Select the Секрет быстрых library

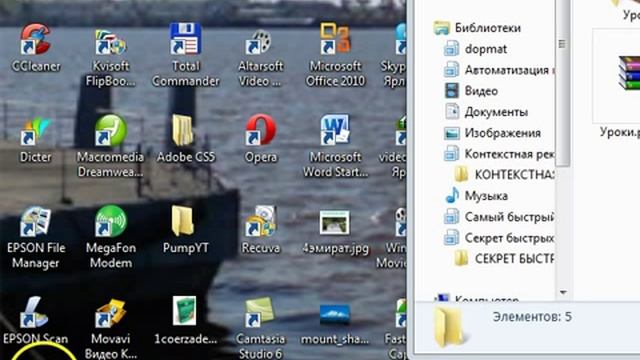(x=499, y=238)
